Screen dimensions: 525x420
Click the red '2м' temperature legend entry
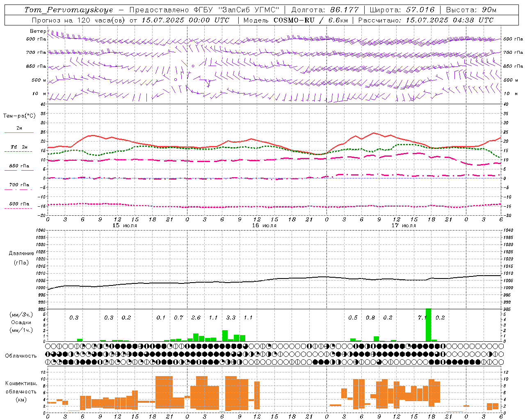coord(19,128)
